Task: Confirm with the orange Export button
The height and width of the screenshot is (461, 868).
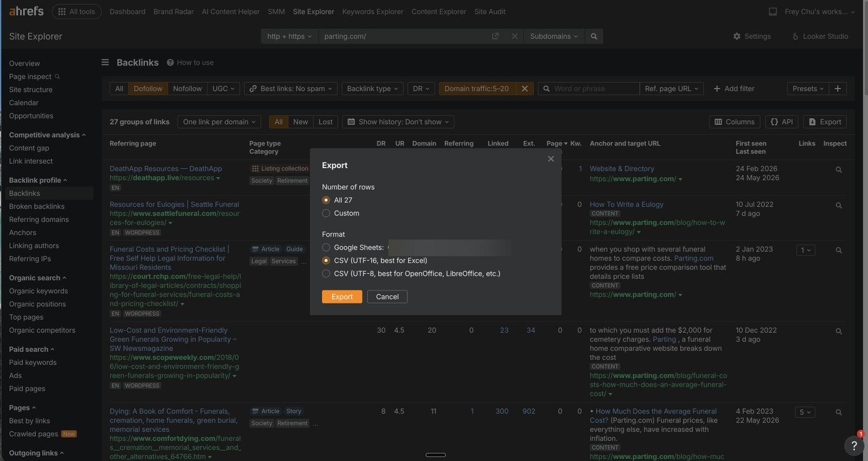Action: tap(342, 297)
